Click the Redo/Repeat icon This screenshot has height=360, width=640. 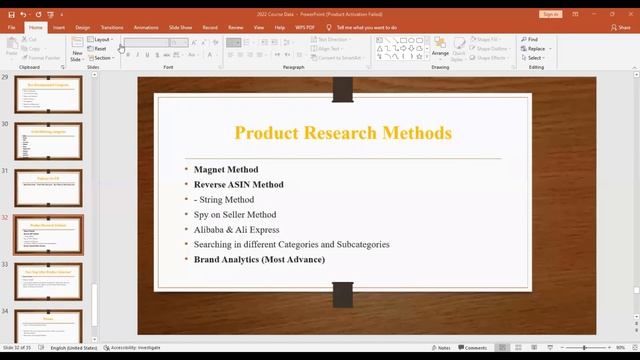(38, 14)
